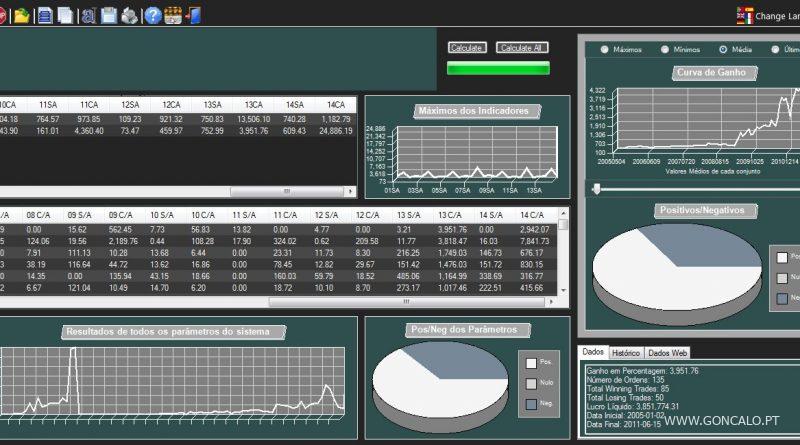This screenshot has width=800, height=445.
Task: Click the slider handle below Curva de Ganho
Action: (597, 188)
